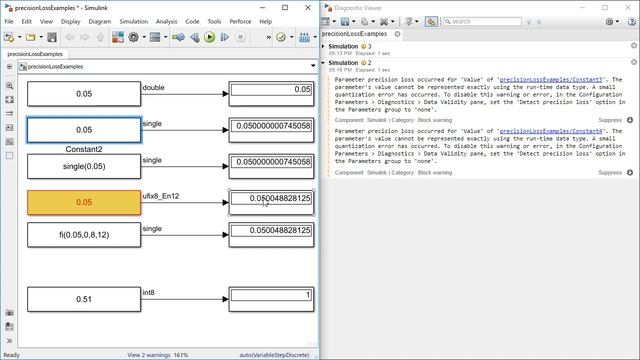
Task: Open the precisionLossExamples/Constant3 link
Action: [551, 80]
